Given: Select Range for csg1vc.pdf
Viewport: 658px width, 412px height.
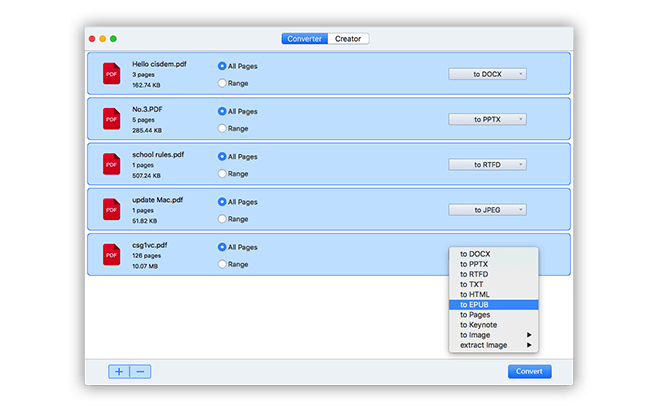Looking at the screenshot, I should point(222,264).
